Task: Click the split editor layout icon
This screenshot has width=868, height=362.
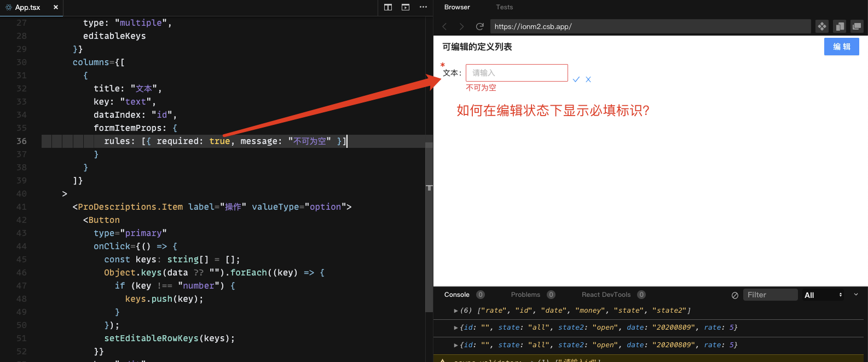Action: coord(388,7)
